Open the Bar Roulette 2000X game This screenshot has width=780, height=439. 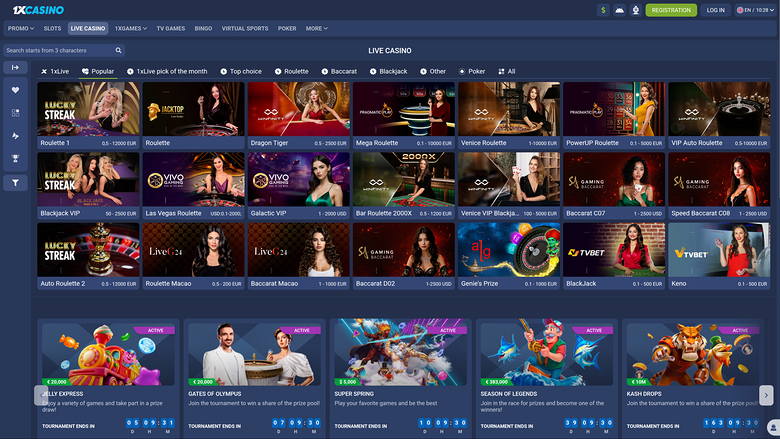pyautogui.click(x=404, y=186)
